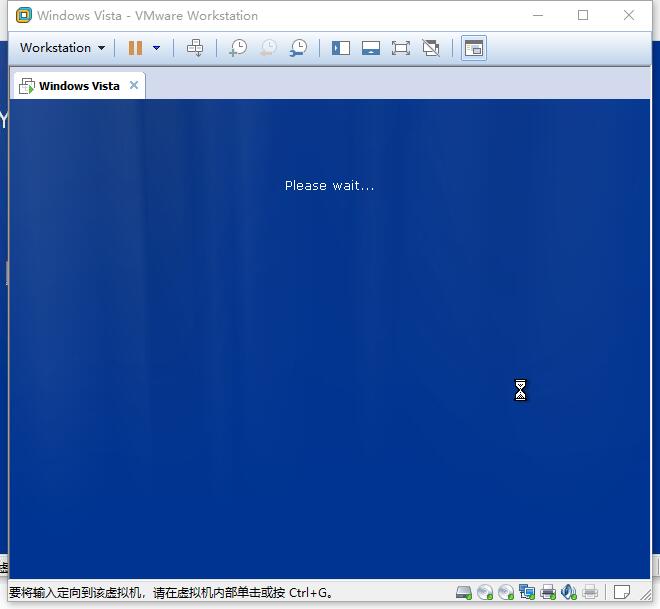Expand the Workstation menu dropdown arrow
Screen dimensions: 660x609
tap(101, 48)
